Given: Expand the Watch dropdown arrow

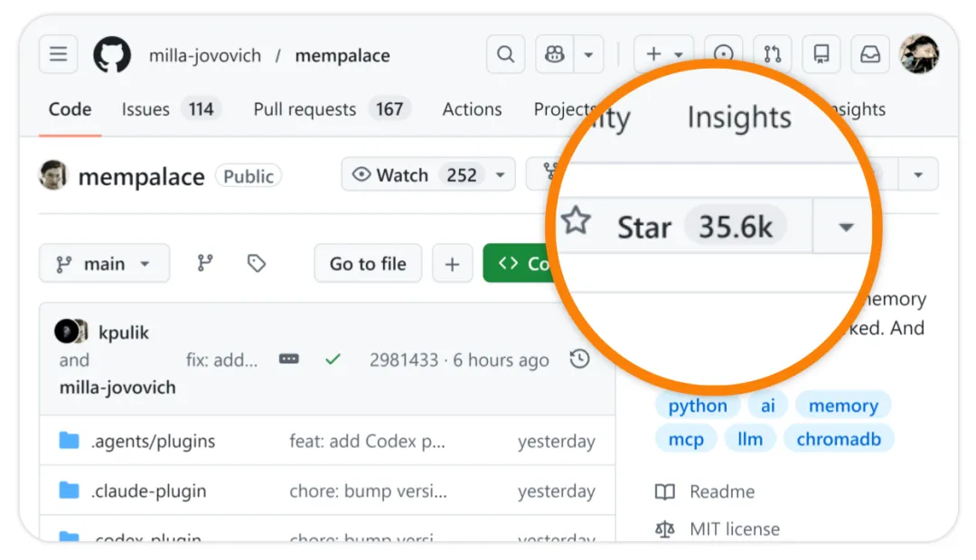Looking at the screenshot, I should tap(501, 175).
